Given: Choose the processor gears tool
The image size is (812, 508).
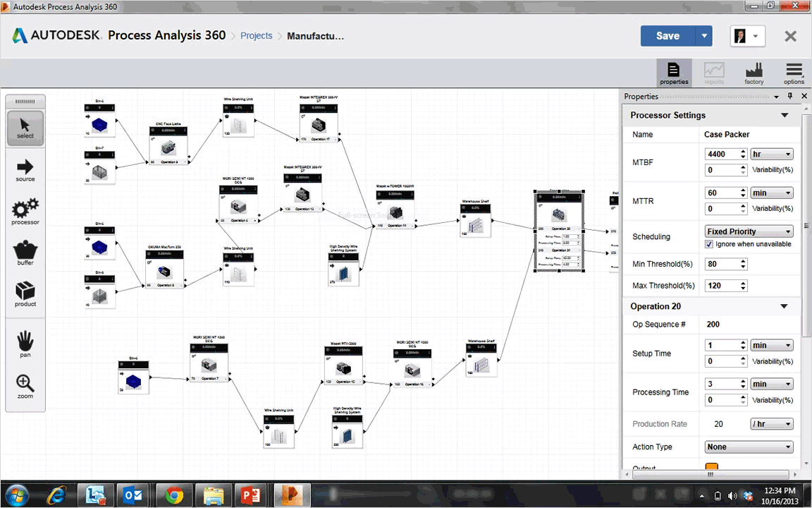Looking at the screenshot, I should coord(25,212).
